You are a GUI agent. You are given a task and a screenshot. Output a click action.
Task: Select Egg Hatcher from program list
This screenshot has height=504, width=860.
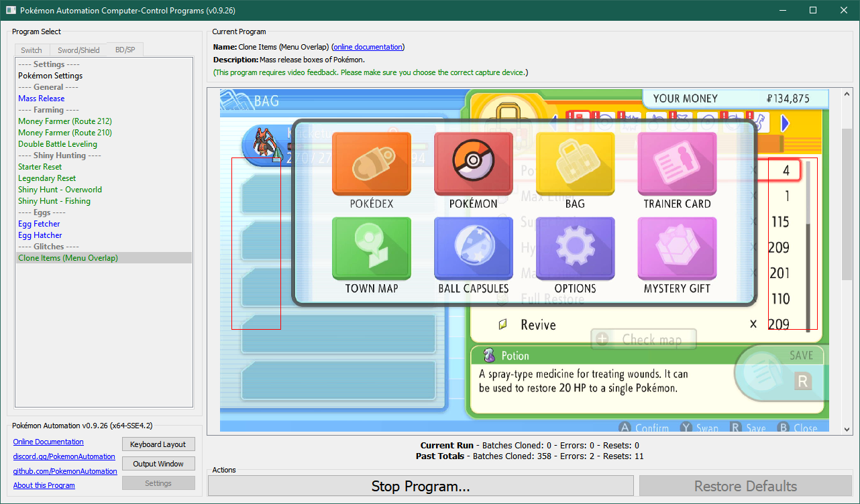40,235
